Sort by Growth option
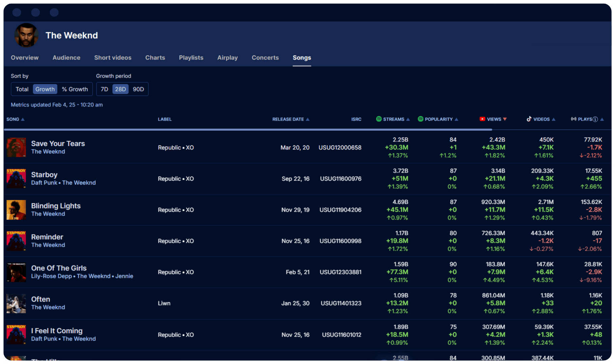Screen dimensions: 615x364 tap(45, 89)
